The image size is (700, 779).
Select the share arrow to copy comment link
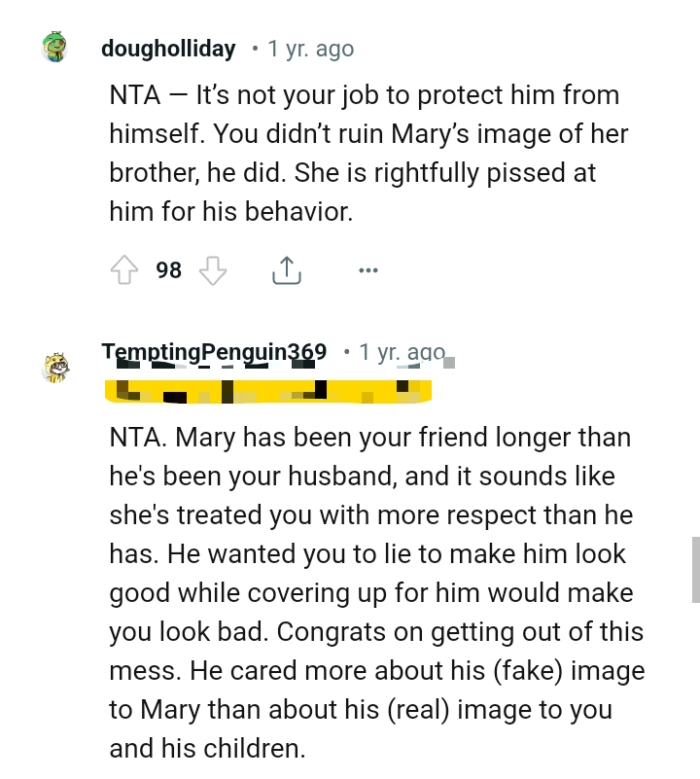click(x=286, y=269)
